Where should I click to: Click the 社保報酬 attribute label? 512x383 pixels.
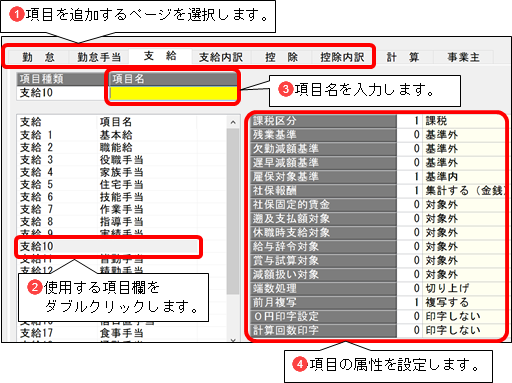[323, 191]
